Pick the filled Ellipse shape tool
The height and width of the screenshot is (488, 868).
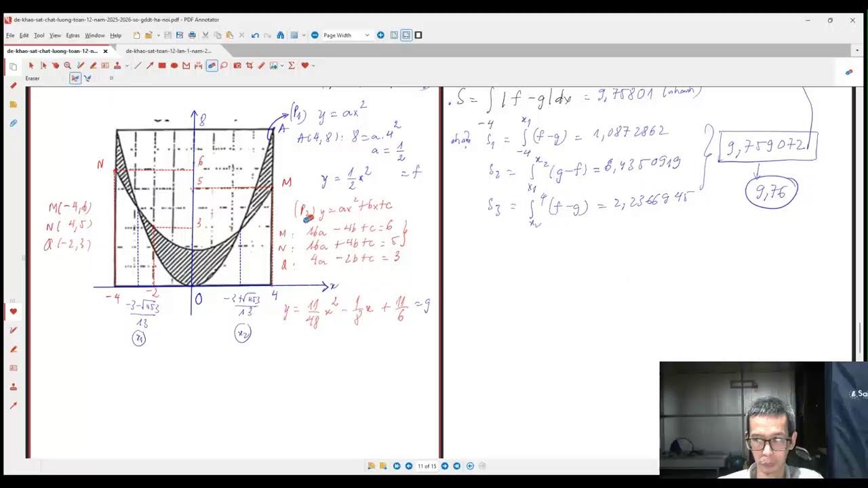(174, 66)
